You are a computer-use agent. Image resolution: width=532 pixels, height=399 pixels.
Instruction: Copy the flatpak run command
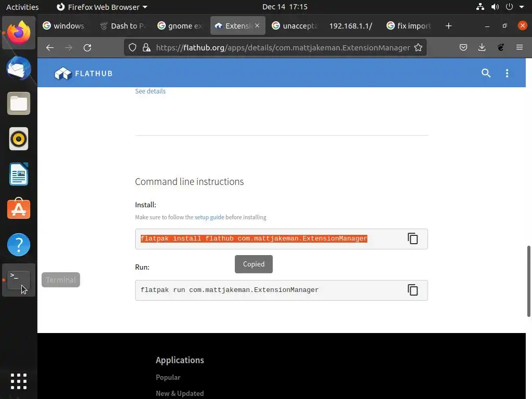pos(413,290)
